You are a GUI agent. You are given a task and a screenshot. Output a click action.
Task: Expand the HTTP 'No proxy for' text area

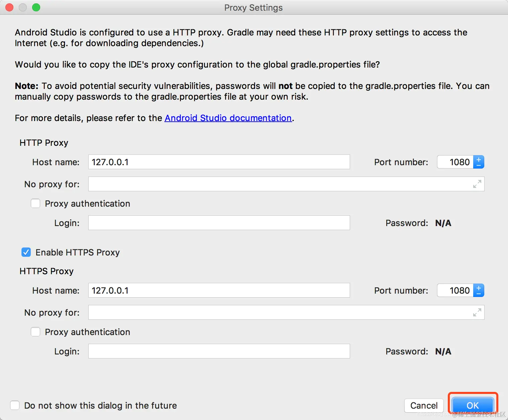click(x=477, y=184)
